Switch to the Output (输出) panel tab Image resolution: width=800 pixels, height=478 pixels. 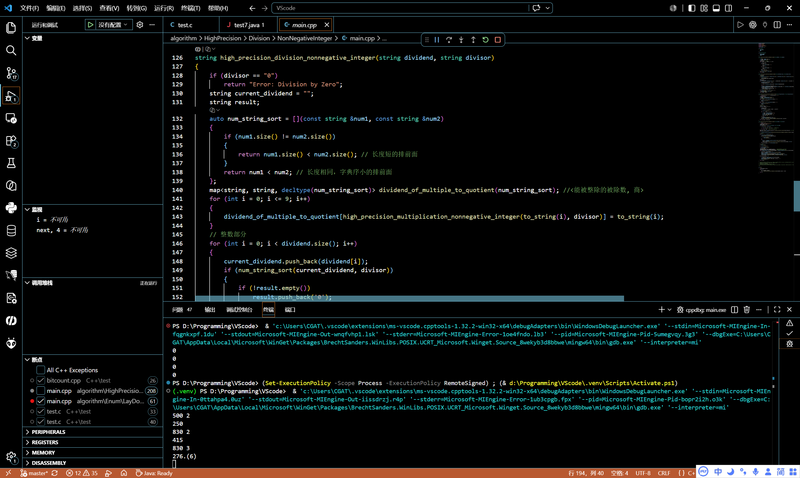[210, 310]
